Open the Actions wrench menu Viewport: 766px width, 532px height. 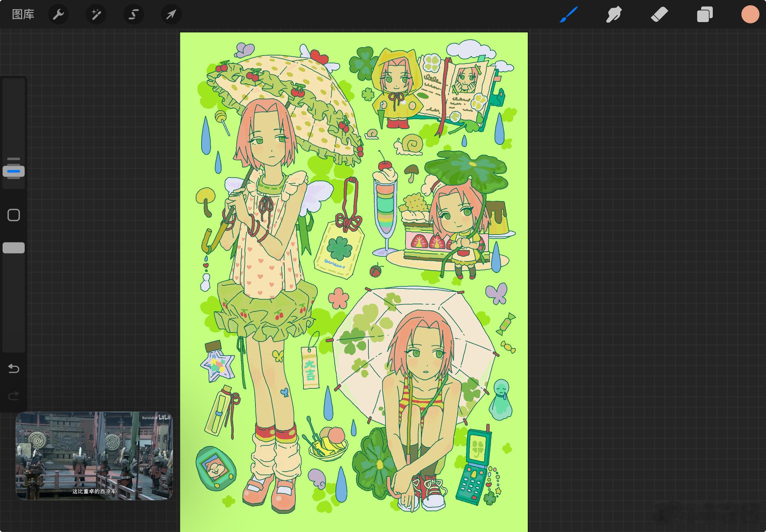pos(58,14)
